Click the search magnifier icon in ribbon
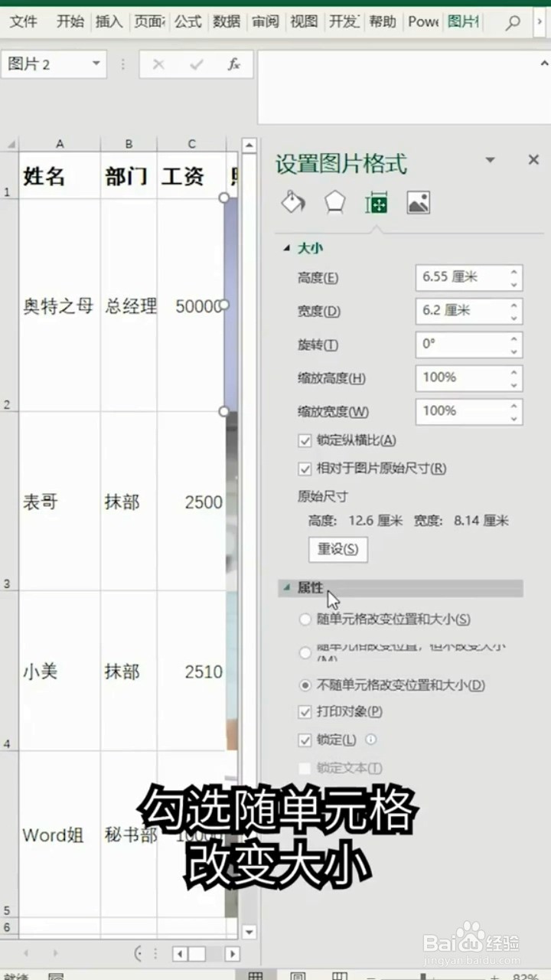This screenshot has width=551, height=980. point(513,22)
